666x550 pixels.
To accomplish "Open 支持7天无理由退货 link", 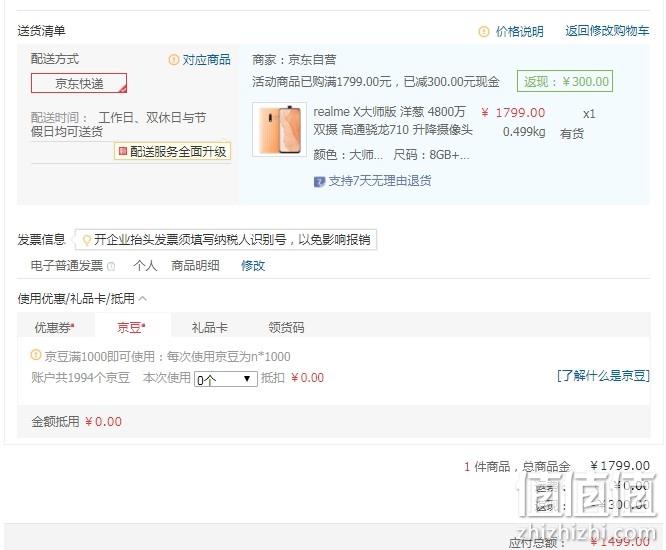I will 380,181.
